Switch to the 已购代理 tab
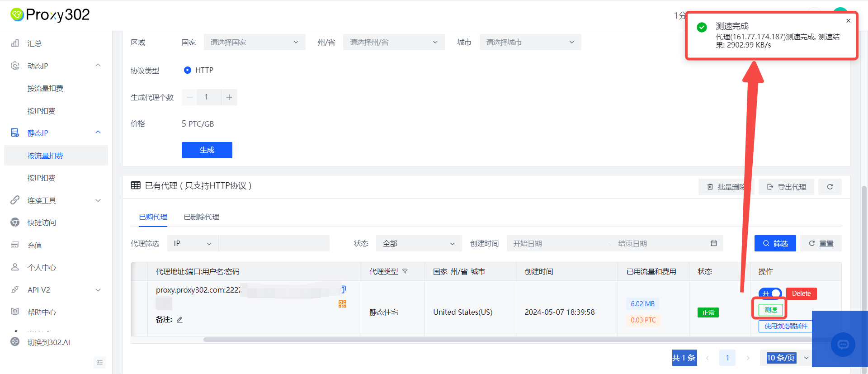Screen dimensions: 868x374 153,217
